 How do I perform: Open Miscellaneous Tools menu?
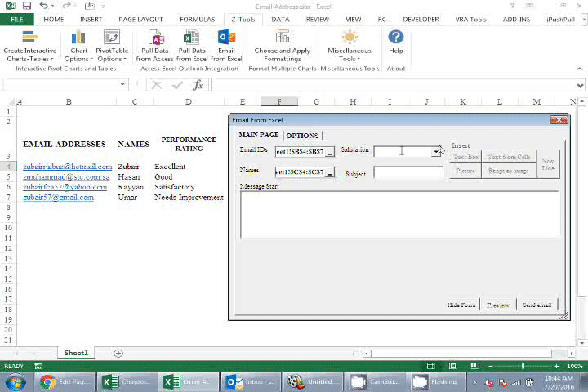pyautogui.click(x=350, y=46)
